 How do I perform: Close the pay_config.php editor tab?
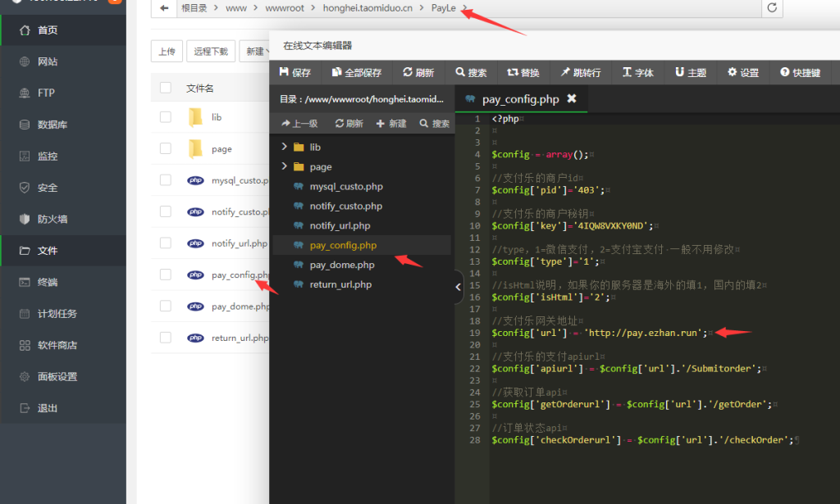pos(572,98)
